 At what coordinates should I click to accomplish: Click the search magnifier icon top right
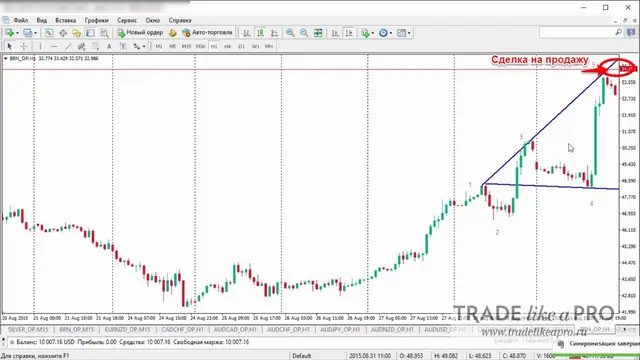coord(618,32)
